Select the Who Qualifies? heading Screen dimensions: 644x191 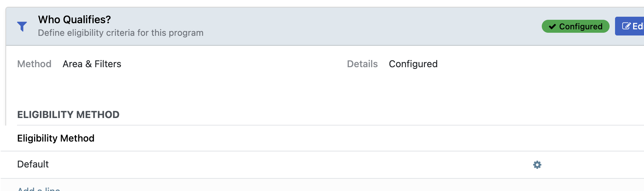74,20
